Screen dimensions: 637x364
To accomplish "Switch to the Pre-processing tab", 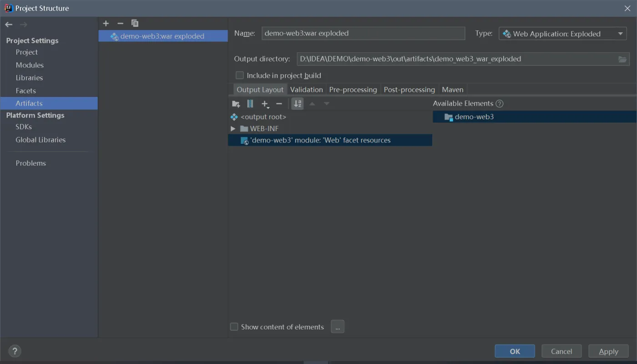I will [353, 90].
